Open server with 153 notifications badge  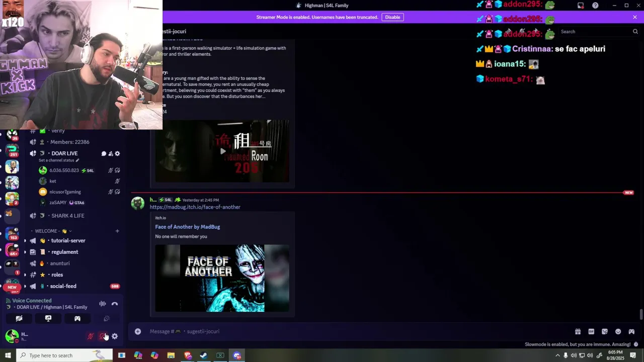point(12,233)
